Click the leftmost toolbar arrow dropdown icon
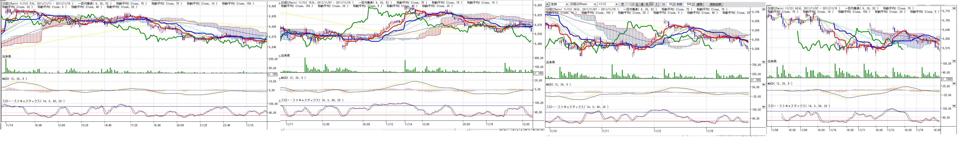This screenshot has width=980, height=161. pos(548,4)
